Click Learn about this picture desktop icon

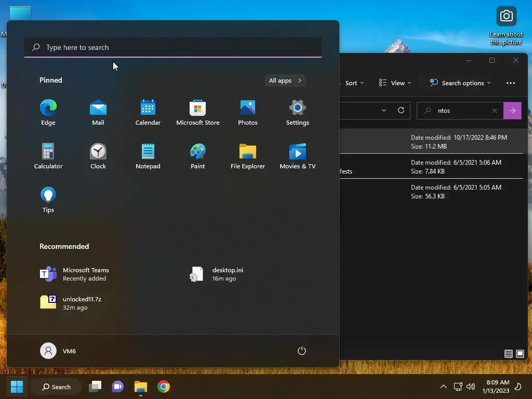pyautogui.click(x=506, y=26)
